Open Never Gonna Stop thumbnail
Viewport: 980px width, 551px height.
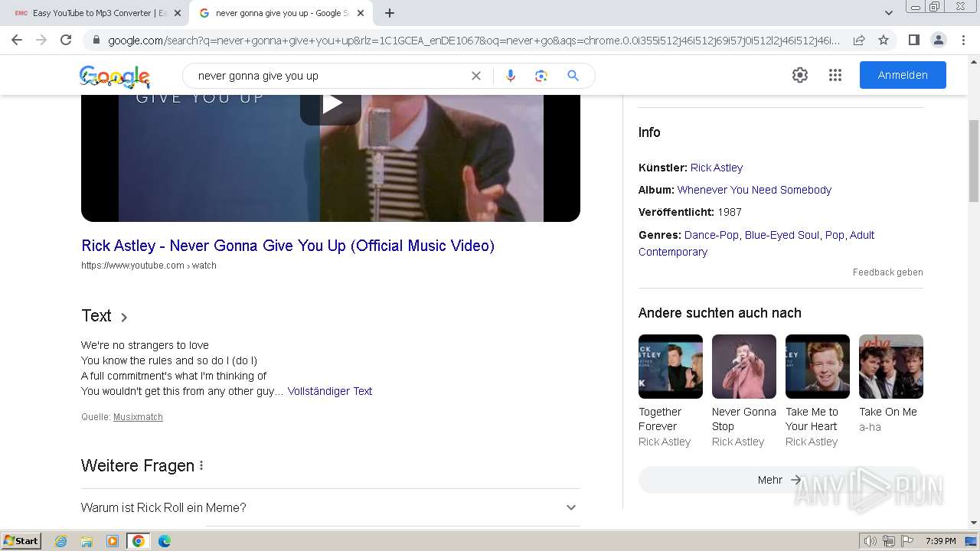(x=744, y=367)
